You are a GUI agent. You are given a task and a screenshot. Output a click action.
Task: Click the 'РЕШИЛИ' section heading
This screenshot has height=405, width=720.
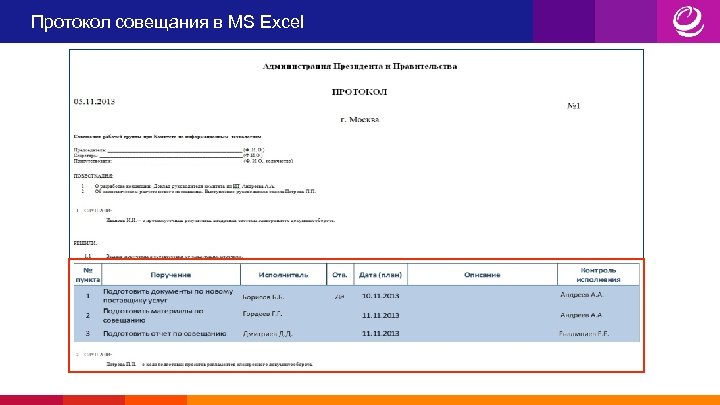point(85,243)
